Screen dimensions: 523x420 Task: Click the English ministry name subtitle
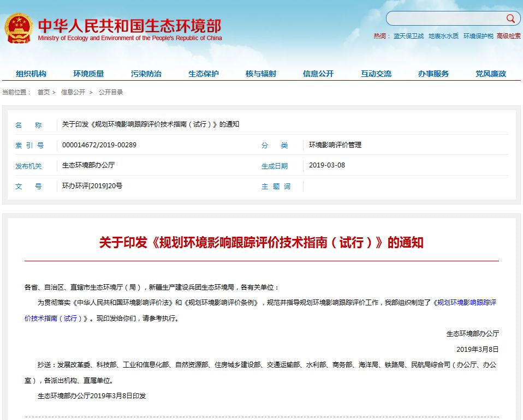130,38
